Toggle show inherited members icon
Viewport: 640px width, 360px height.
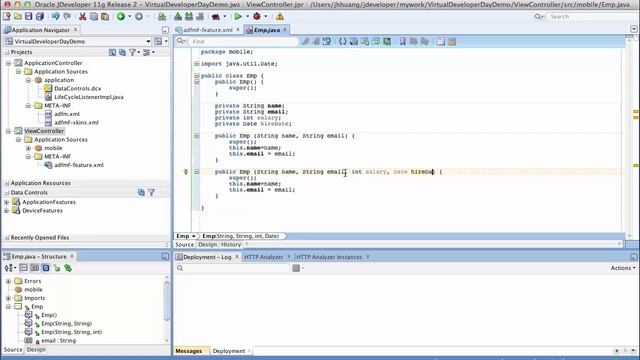68,268
